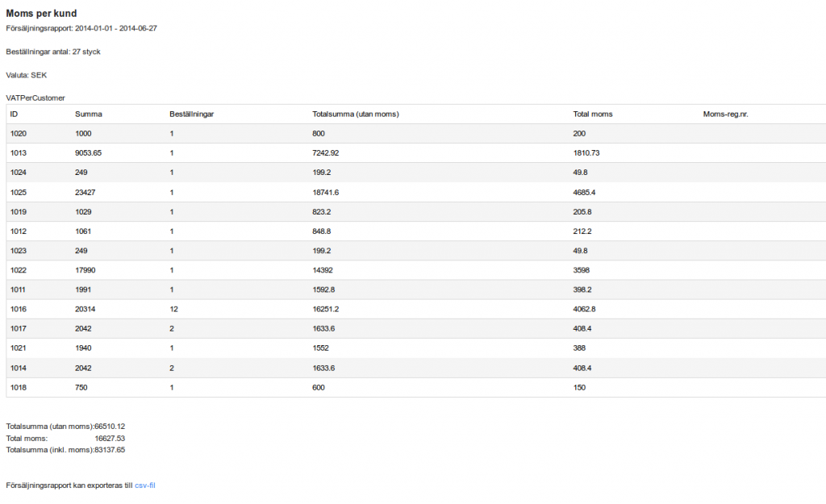This screenshot has width=826, height=504.
Task: Select customer ID 1016 cell
Action: pyautogui.click(x=19, y=309)
